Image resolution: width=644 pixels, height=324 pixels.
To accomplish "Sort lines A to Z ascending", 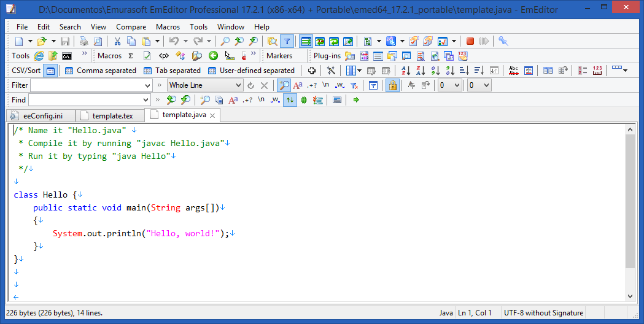I will click(406, 71).
